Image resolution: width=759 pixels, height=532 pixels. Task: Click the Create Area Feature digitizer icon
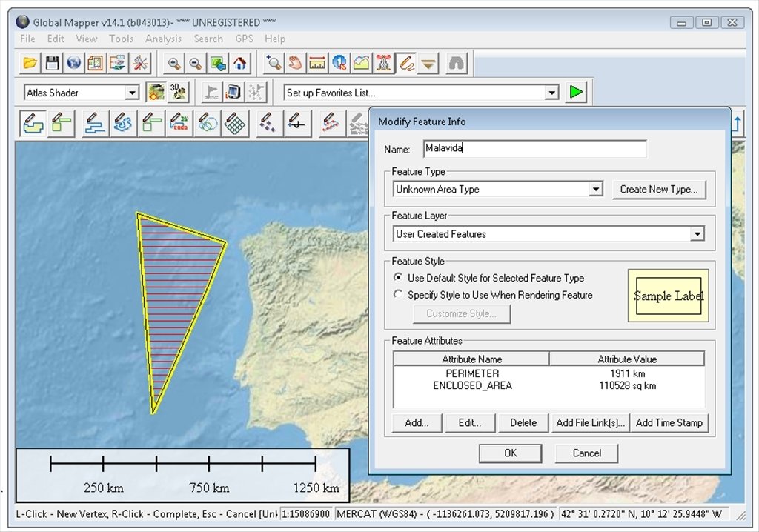pos(33,123)
